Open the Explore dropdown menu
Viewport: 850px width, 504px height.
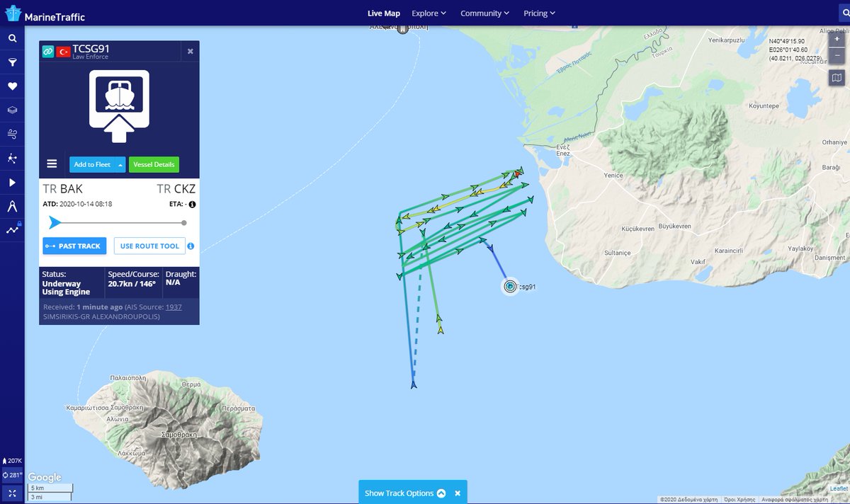click(429, 13)
